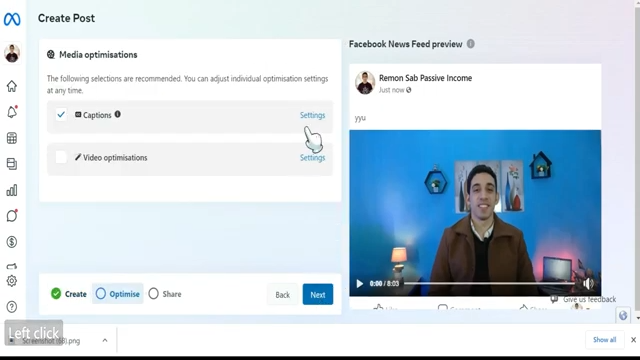Click the "Just now" timestamp text
The height and width of the screenshot is (360, 640).
[391, 90]
